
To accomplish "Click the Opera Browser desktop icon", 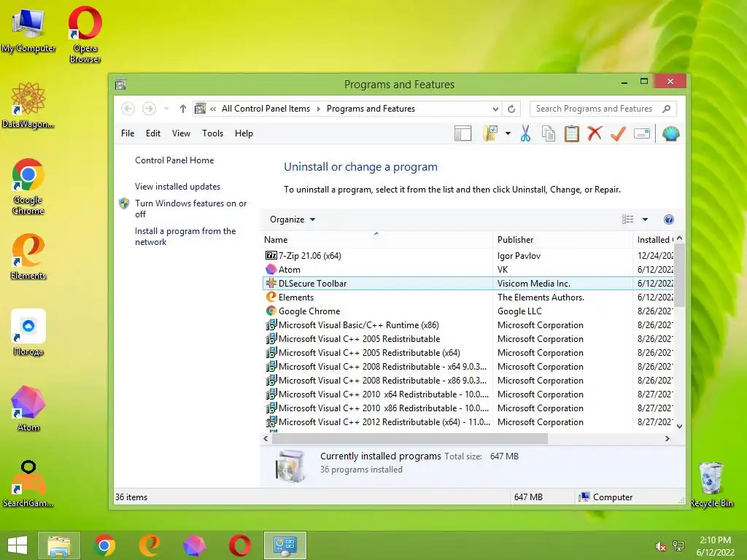I will point(85,34).
